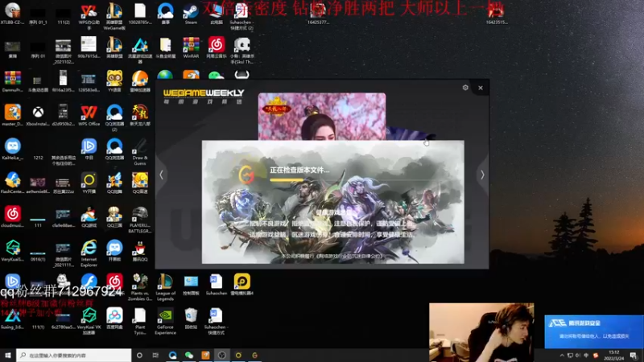
Task: Open PLAYERUNKNOWN'S BATTLEGROUNDS desktop shortcut
Action: click(139, 220)
